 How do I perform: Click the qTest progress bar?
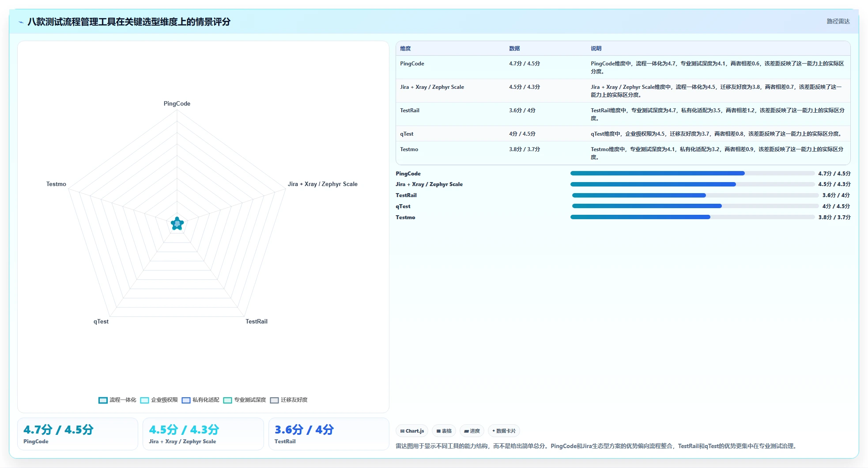coord(695,206)
